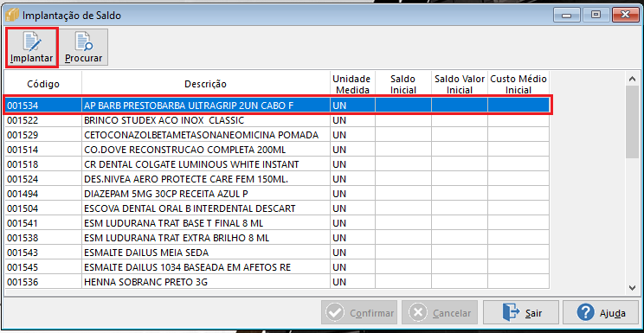Click the Implantar toolbar icon

32,48
